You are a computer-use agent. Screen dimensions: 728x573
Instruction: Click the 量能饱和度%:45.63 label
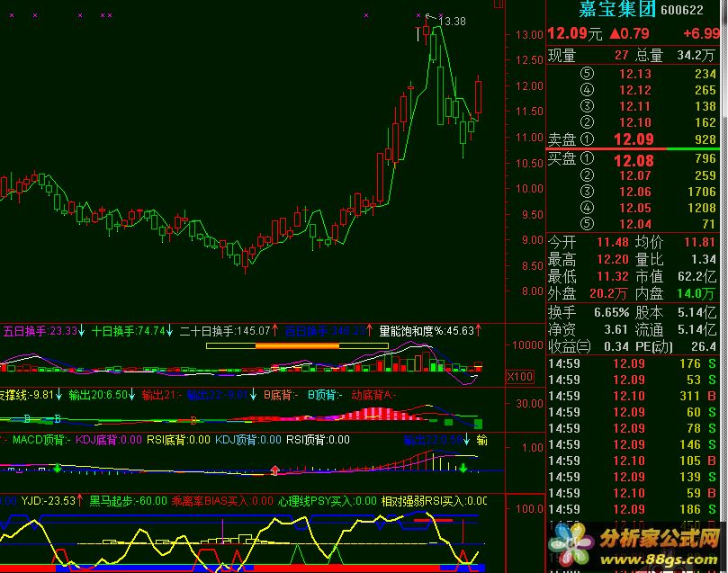coord(430,331)
